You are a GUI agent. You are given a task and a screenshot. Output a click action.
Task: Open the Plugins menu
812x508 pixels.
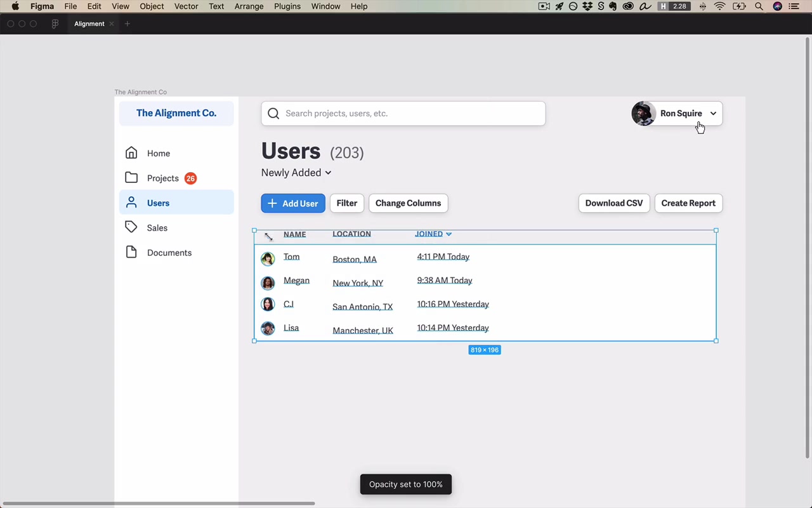287,6
